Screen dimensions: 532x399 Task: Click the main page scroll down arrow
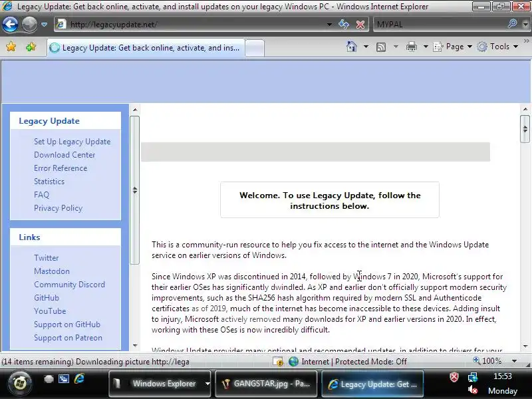click(525, 346)
